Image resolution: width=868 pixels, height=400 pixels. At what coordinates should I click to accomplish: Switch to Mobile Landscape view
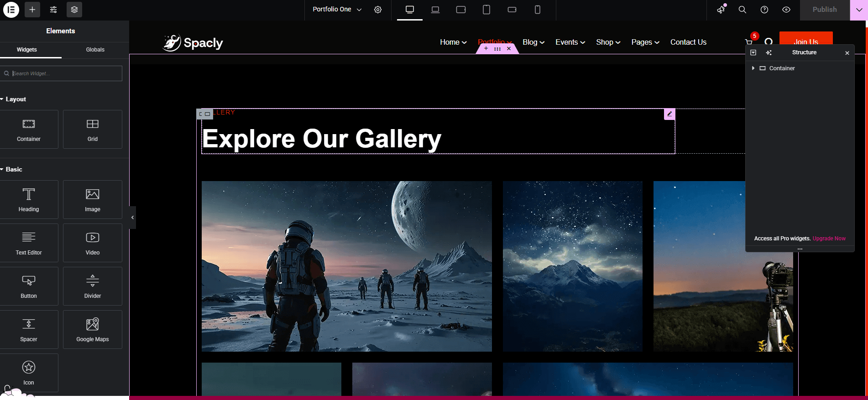click(x=512, y=10)
